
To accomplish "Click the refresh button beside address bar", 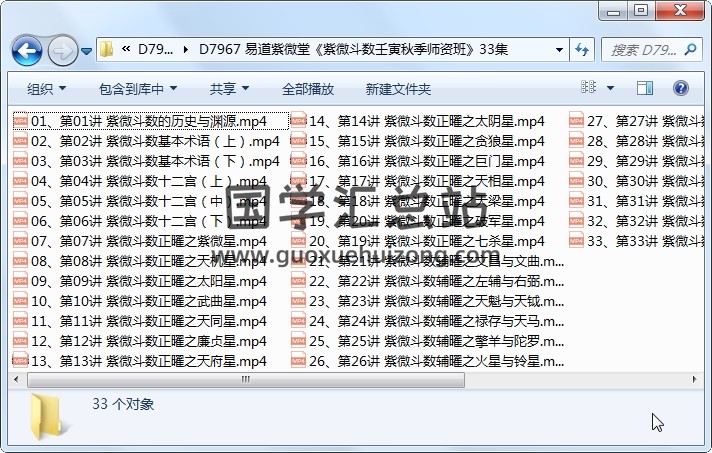I will 582,49.
